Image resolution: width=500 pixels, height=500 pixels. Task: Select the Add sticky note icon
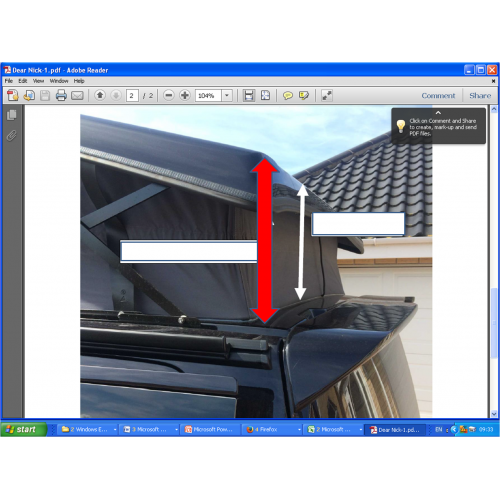coord(288,96)
